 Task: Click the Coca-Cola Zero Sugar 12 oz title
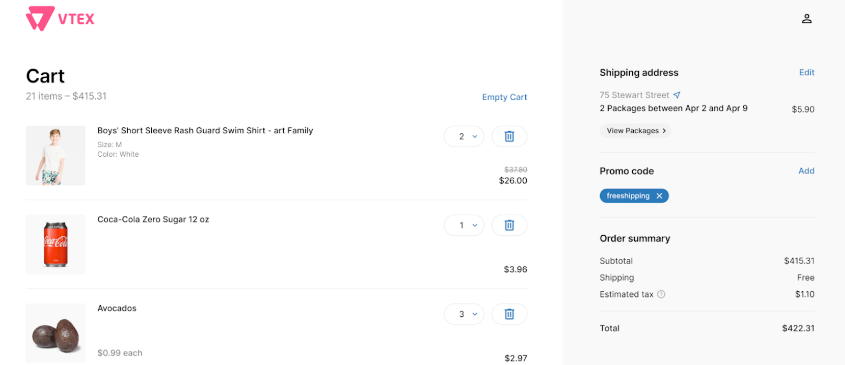(x=153, y=219)
